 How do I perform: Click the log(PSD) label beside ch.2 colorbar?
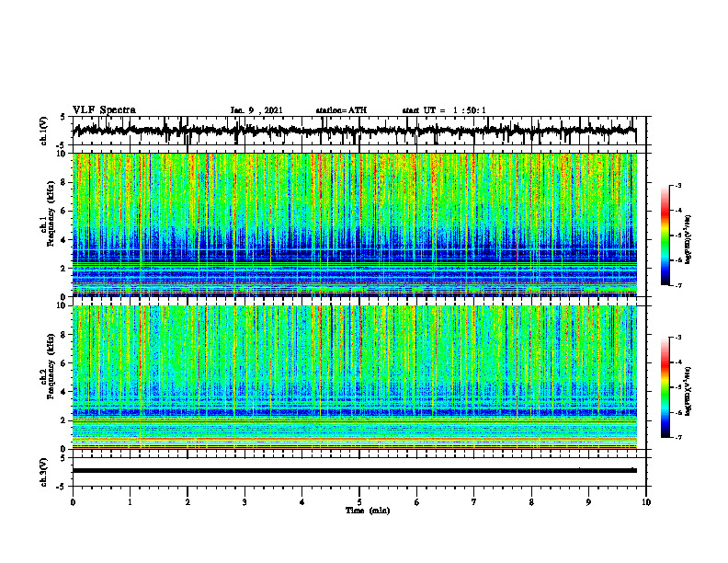click(688, 391)
